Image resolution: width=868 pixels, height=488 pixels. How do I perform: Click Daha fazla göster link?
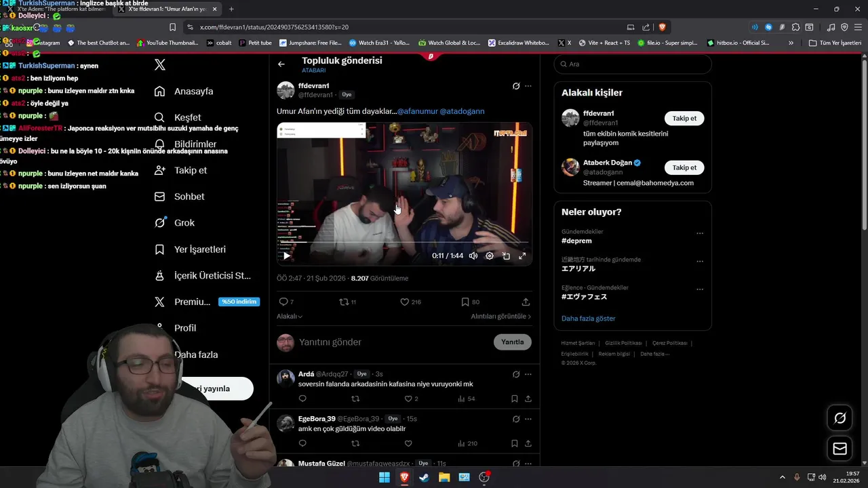[x=589, y=319]
